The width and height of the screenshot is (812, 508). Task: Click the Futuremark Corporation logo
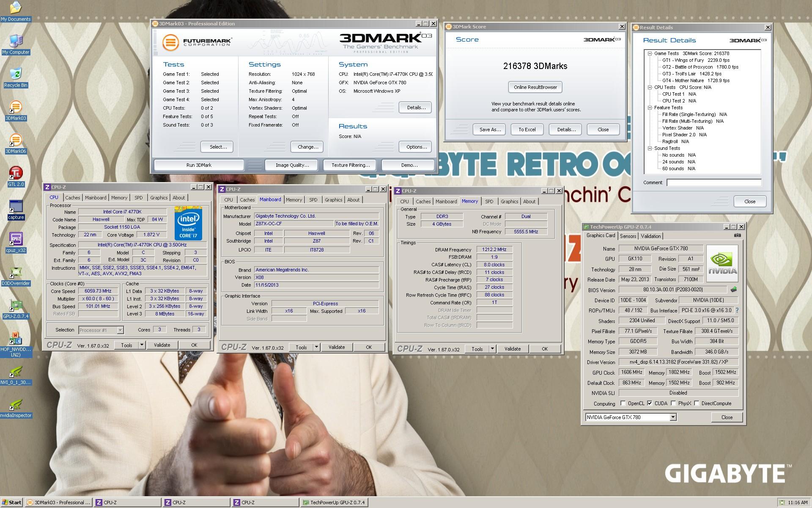point(197,42)
